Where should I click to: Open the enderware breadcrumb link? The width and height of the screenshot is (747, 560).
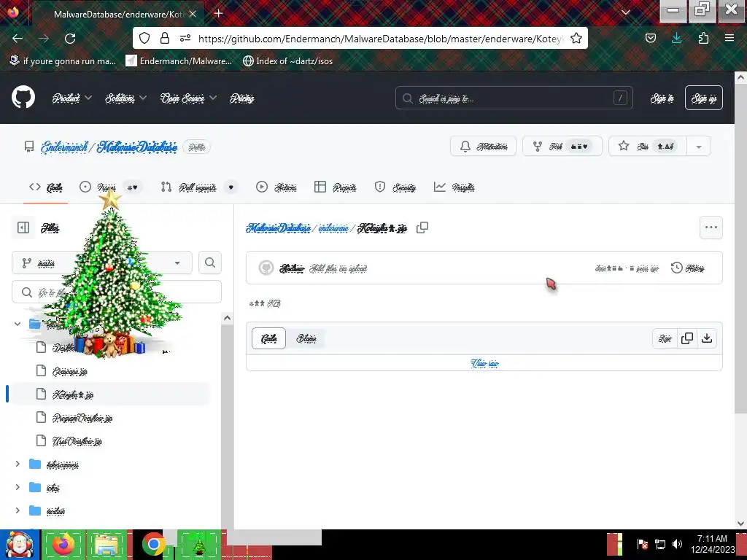(333, 228)
